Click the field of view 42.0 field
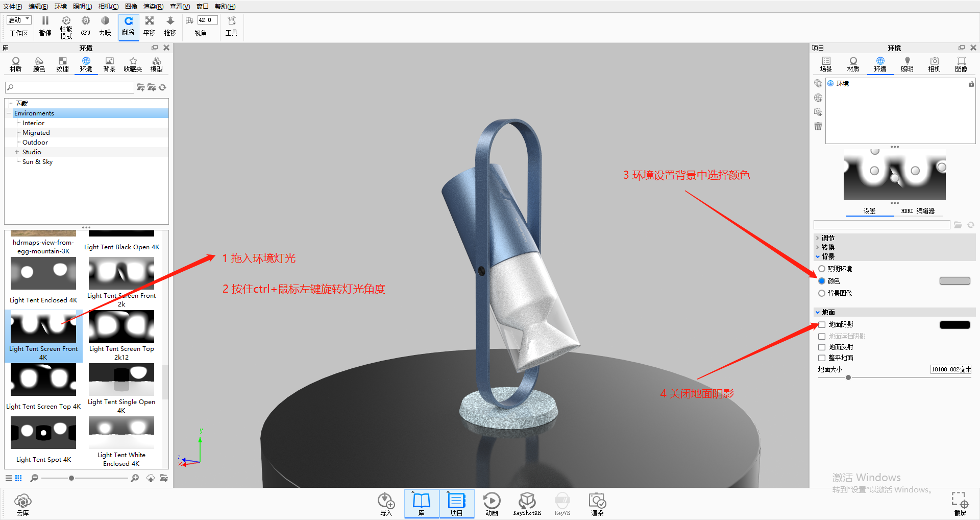The height and width of the screenshot is (520, 980). click(207, 20)
